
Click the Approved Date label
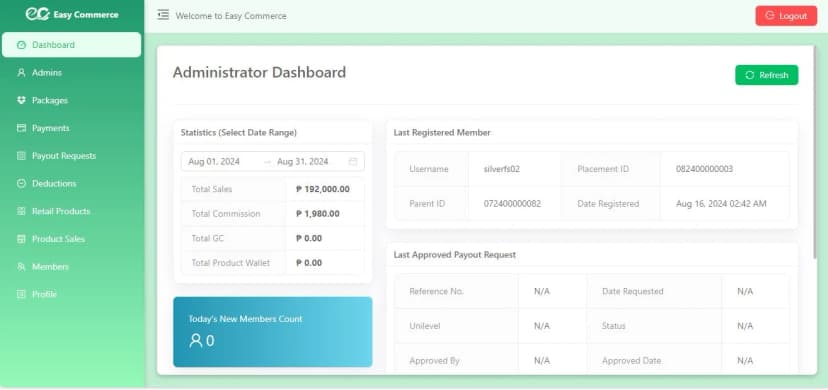pyautogui.click(x=632, y=361)
